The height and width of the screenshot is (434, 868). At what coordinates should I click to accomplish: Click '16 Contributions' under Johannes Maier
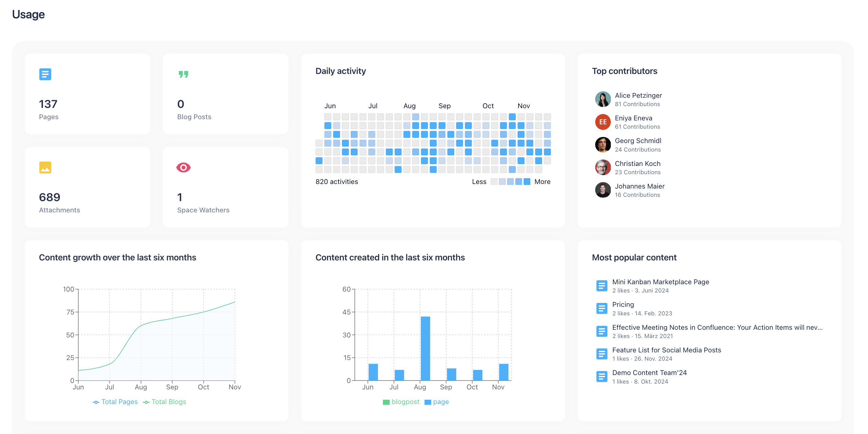pyautogui.click(x=637, y=195)
